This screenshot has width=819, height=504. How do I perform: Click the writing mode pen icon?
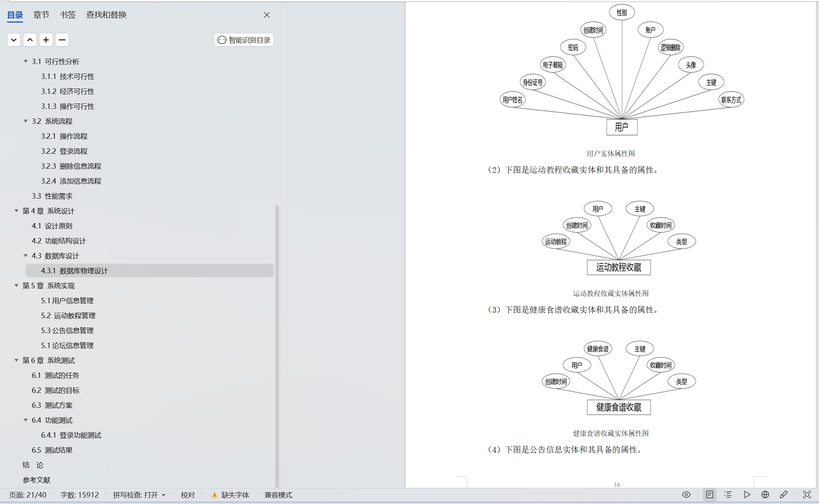tap(784, 494)
